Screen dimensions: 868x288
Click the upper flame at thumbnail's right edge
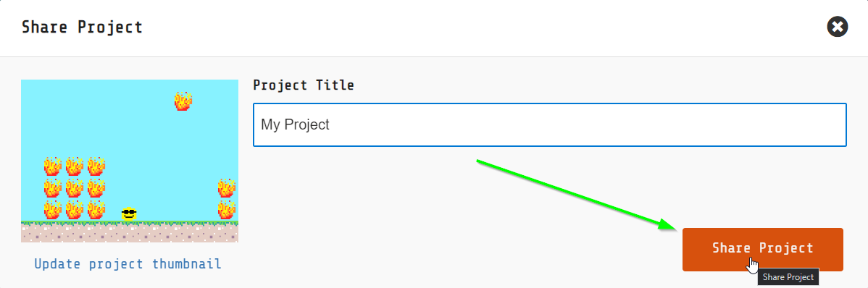226,188
